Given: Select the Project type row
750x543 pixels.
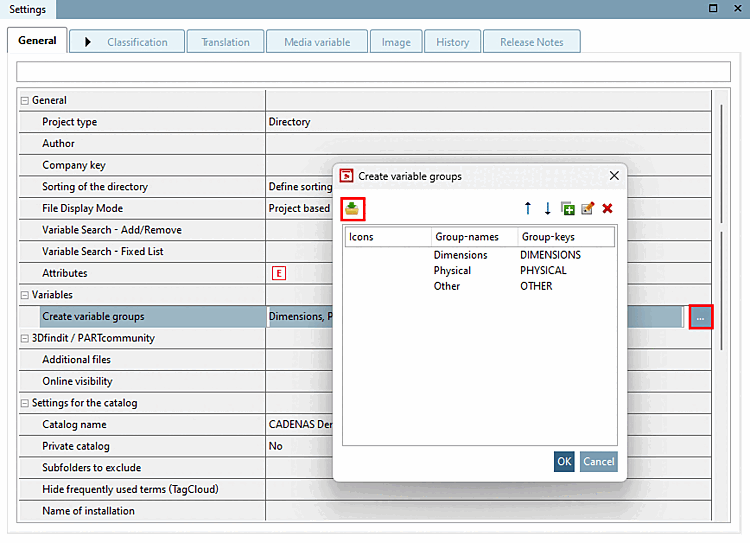Looking at the screenshot, I should [365, 122].
